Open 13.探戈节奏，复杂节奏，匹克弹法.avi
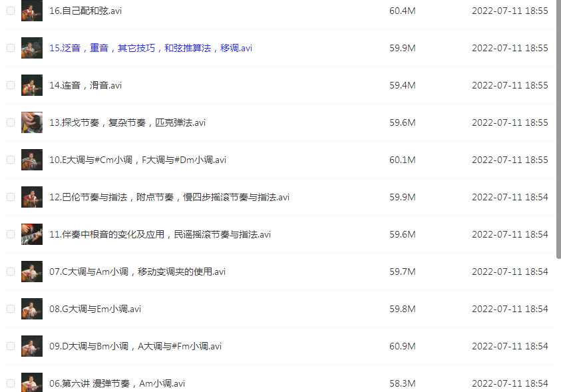The height and width of the screenshot is (392, 561). (127, 122)
